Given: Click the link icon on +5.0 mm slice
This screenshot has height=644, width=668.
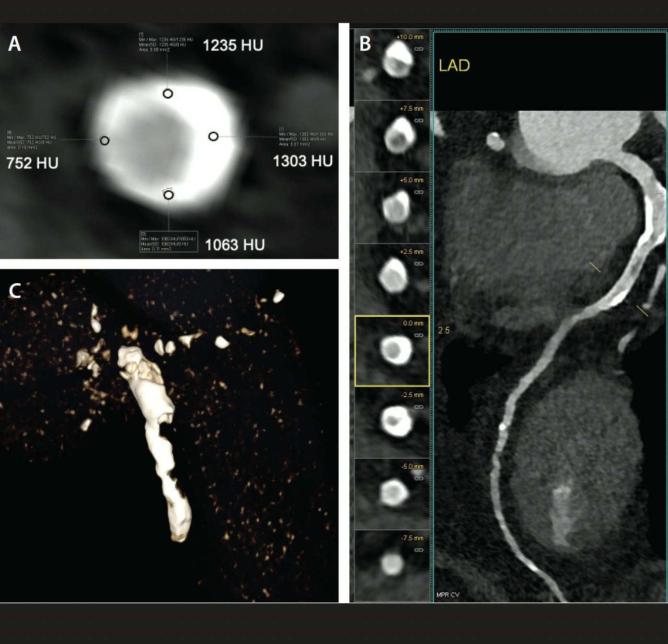Looking at the screenshot, I should pos(419,192).
